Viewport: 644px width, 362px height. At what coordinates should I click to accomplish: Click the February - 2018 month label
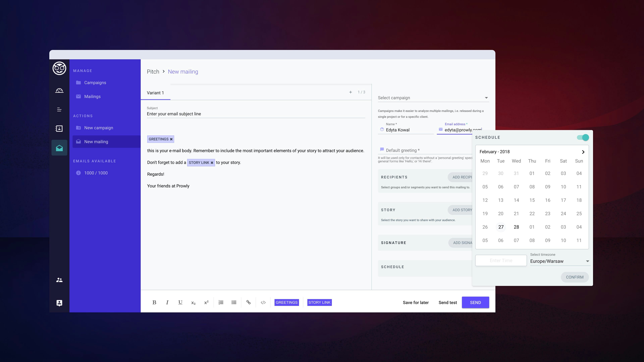pos(495,152)
